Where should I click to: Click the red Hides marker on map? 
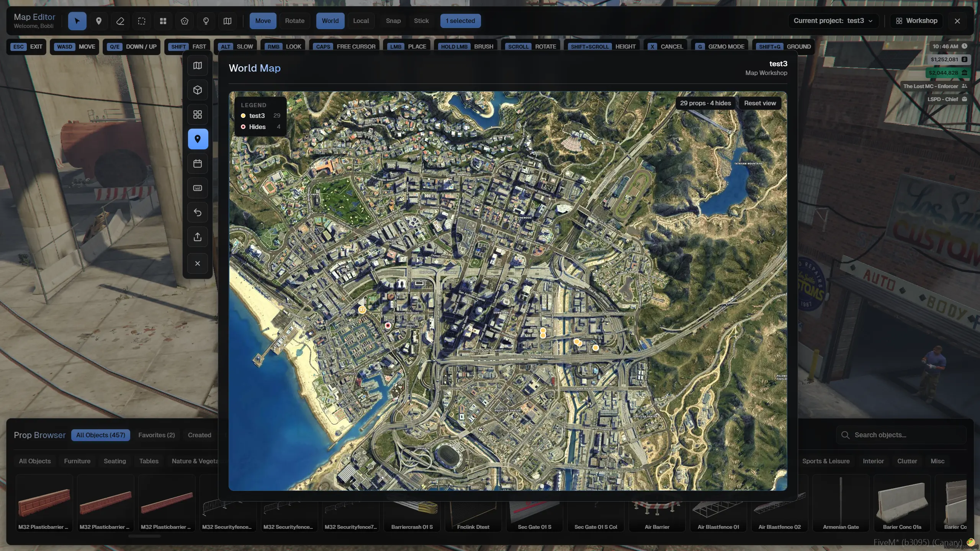388,326
